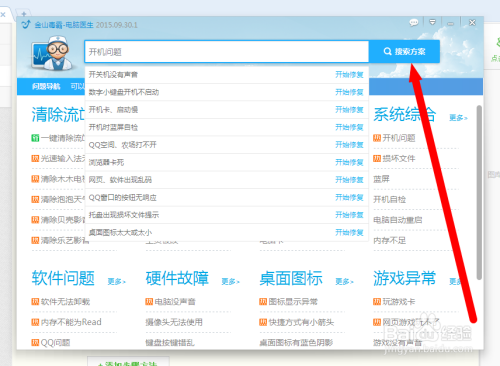Click the vertical scrollbar of the problem list
Image resolution: width=500 pixels, height=366 pixels.
pyautogui.click(x=479, y=192)
